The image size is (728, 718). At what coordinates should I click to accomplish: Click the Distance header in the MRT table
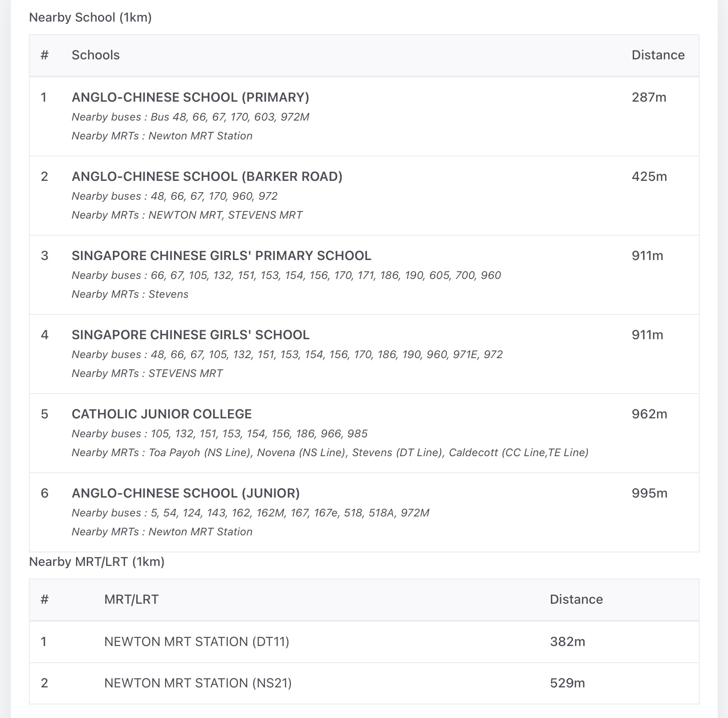576,600
